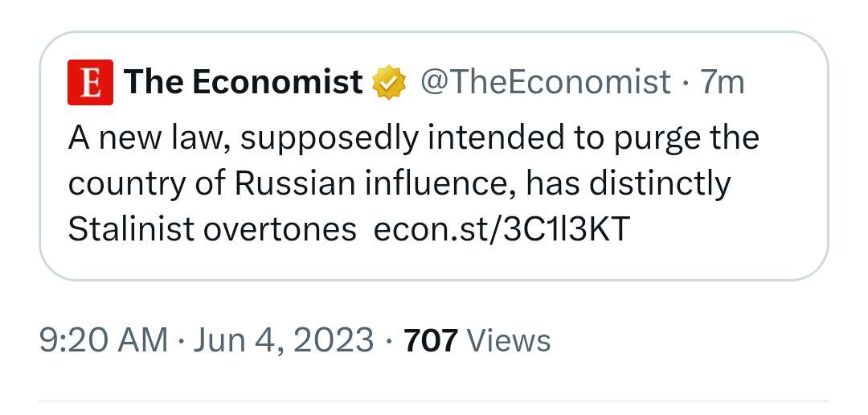This screenshot has height=415, width=868.
Task: Open the @TheEconomist handle
Action: point(545,82)
